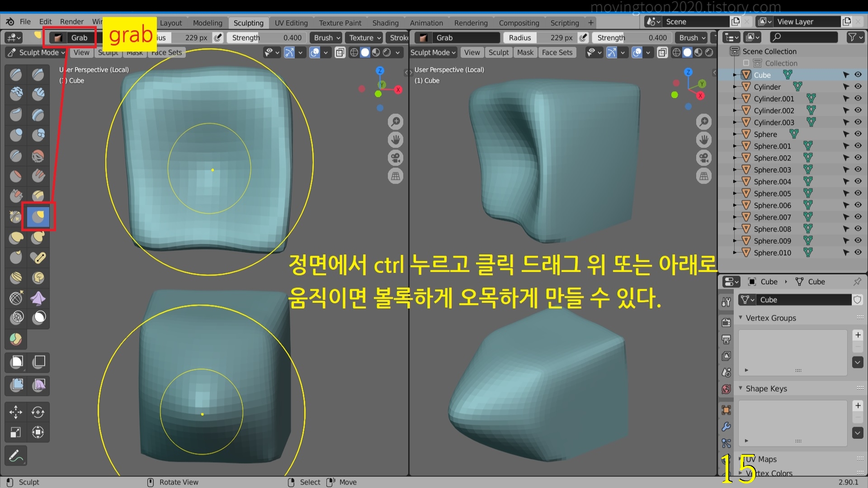
Task: Choose the Clay brush tool
Action: [x=16, y=94]
